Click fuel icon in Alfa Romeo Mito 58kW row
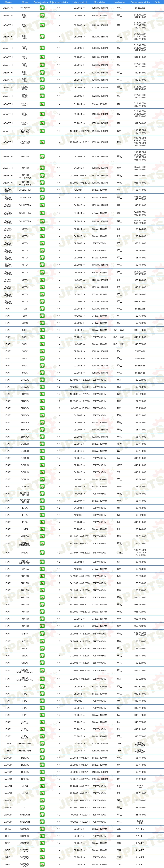Screen dimensions: 164x868 (x=42, y=243)
